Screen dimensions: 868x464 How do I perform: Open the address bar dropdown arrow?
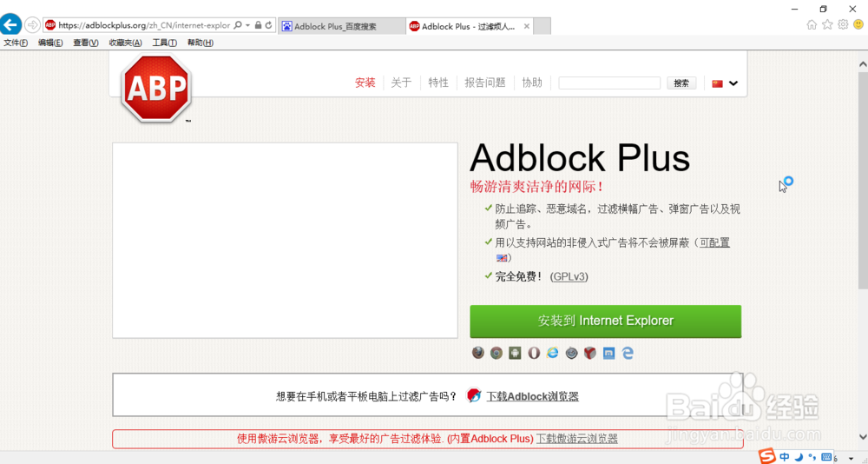248,25
